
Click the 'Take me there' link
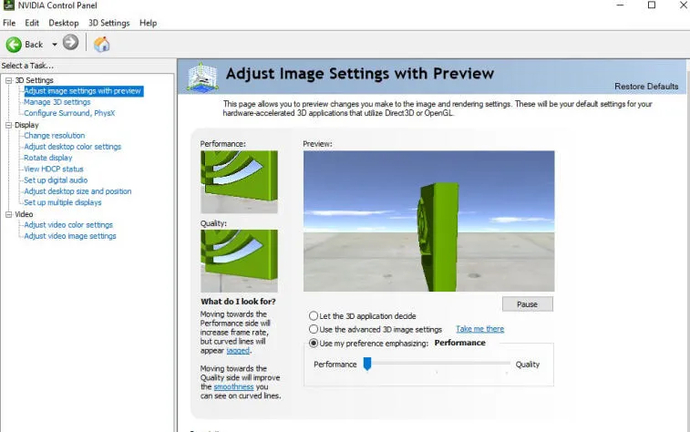coord(480,329)
